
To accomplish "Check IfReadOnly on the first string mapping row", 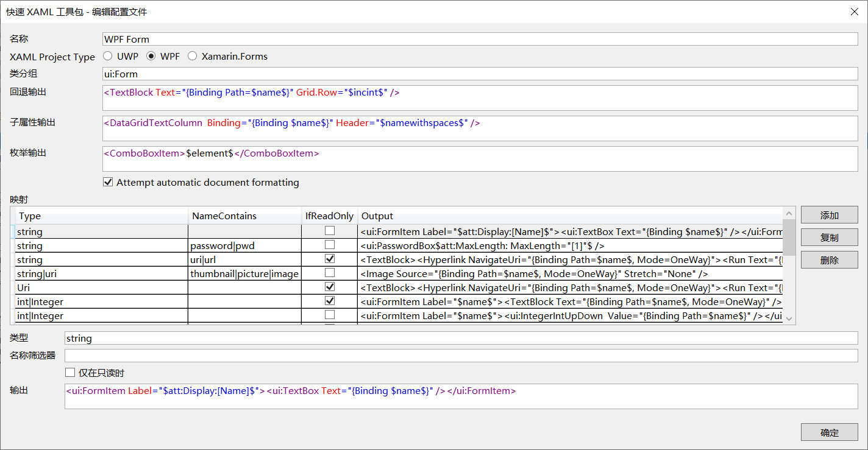I will click(329, 231).
